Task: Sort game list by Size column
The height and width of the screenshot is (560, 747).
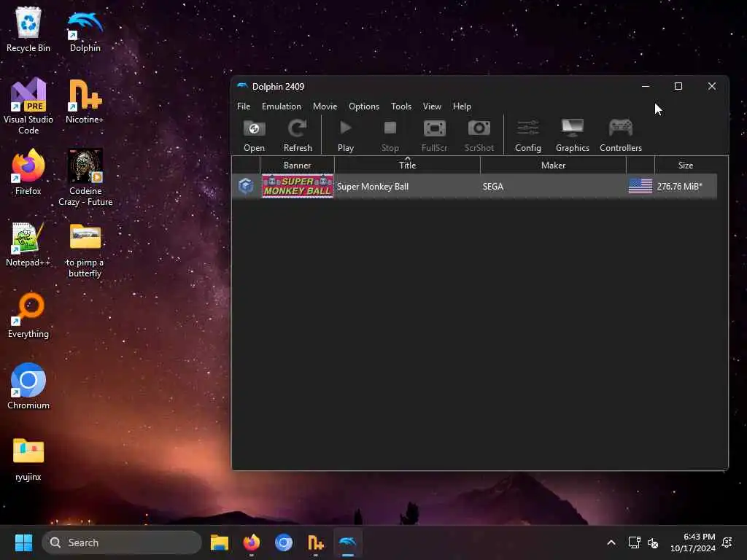Action: 686,166
